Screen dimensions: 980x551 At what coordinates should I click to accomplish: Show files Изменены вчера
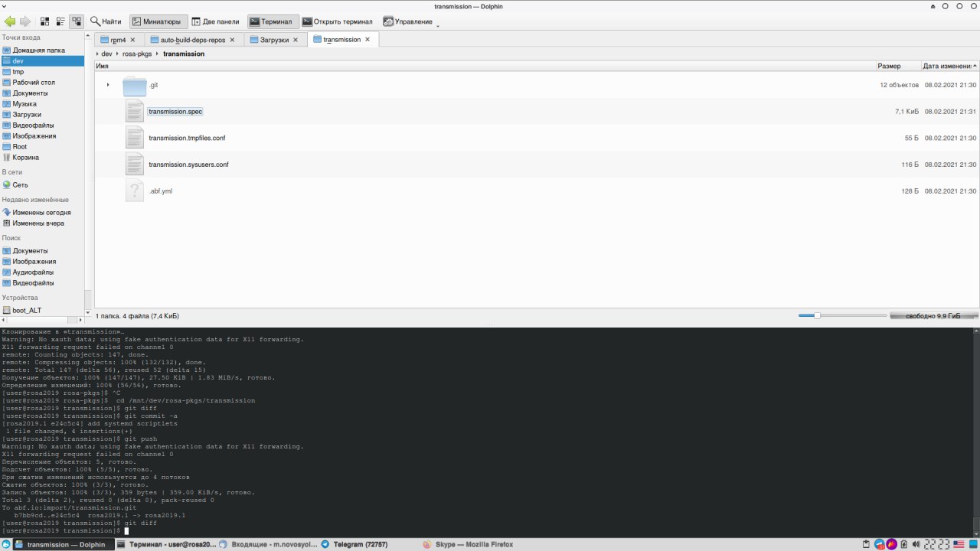(x=42, y=223)
